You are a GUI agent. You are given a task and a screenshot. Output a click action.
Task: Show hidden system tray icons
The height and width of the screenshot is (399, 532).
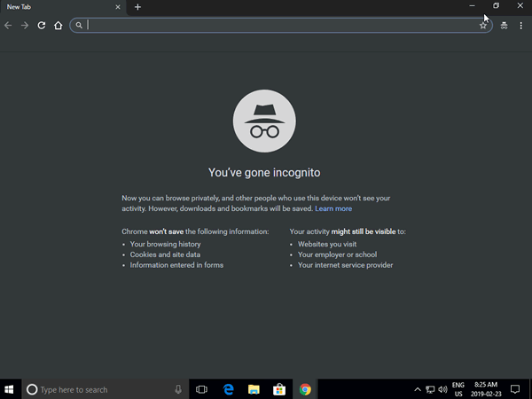(x=418, y=389)
